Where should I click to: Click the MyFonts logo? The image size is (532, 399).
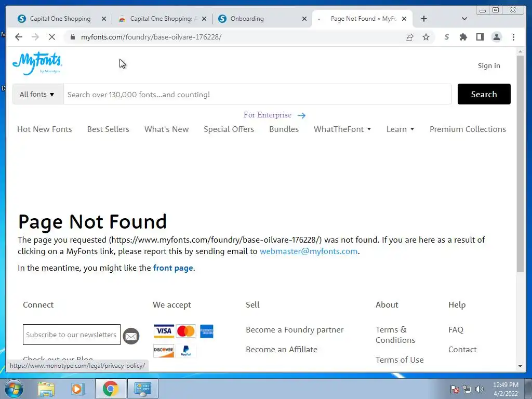coord(37,63)
